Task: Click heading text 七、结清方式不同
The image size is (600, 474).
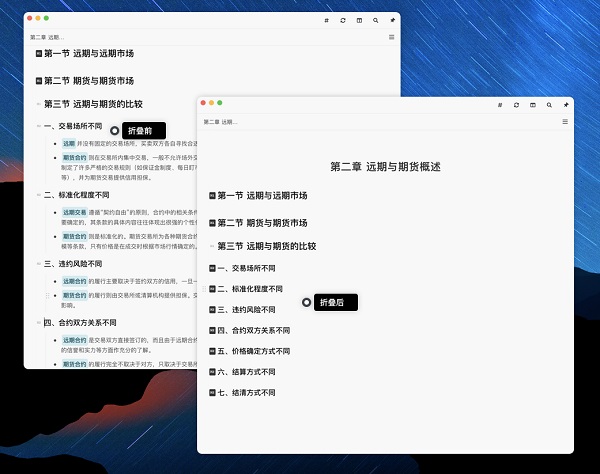Action: 246,393
